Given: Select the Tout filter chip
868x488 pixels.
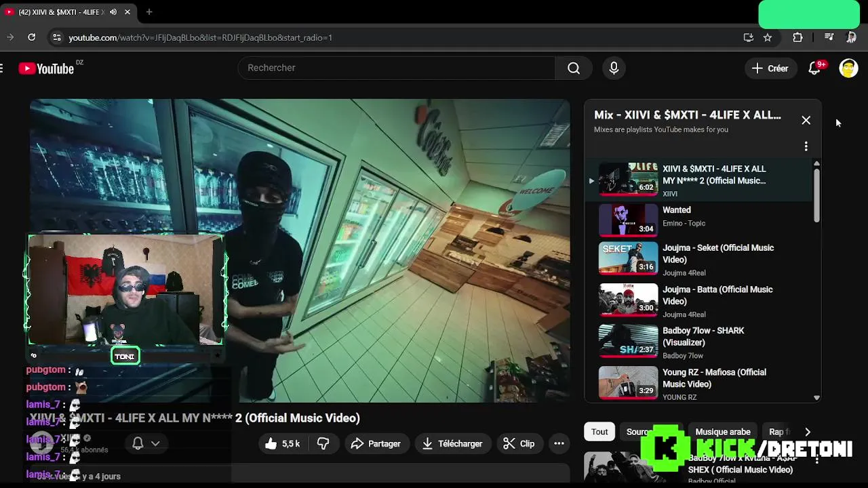Looking at the screenshot, I should (599, 432).
